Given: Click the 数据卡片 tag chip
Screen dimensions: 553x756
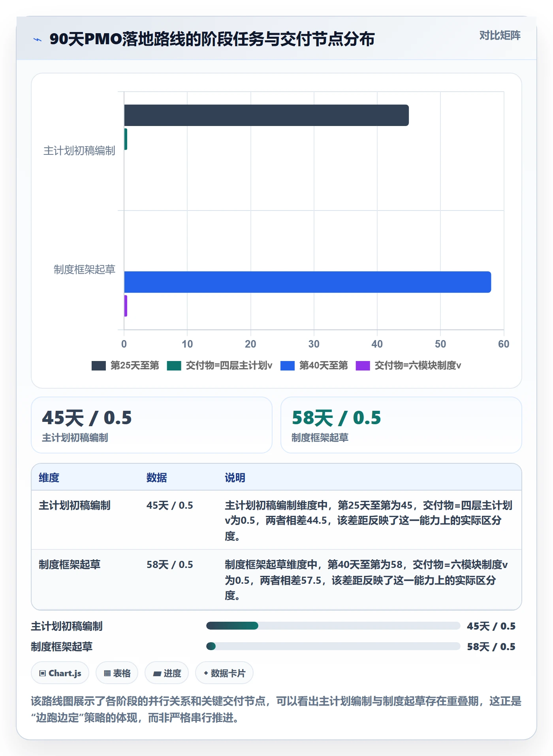Looking at the screenshot, I should click(224, 673).
